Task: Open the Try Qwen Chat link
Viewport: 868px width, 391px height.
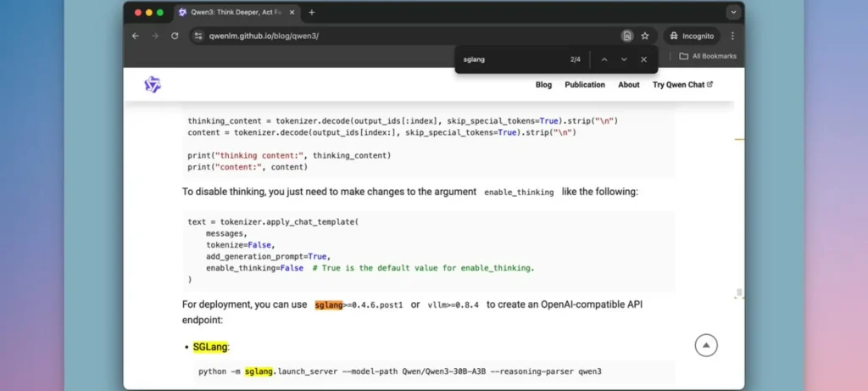Action: pos(682,85)
